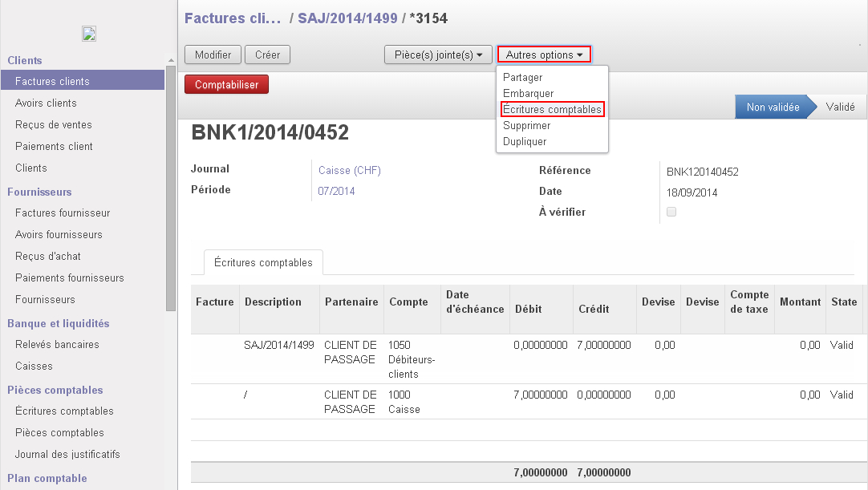This screenshot has width=868, height=490.
Task: Select Supprimer from the options menu
Action: coord(526,125)
